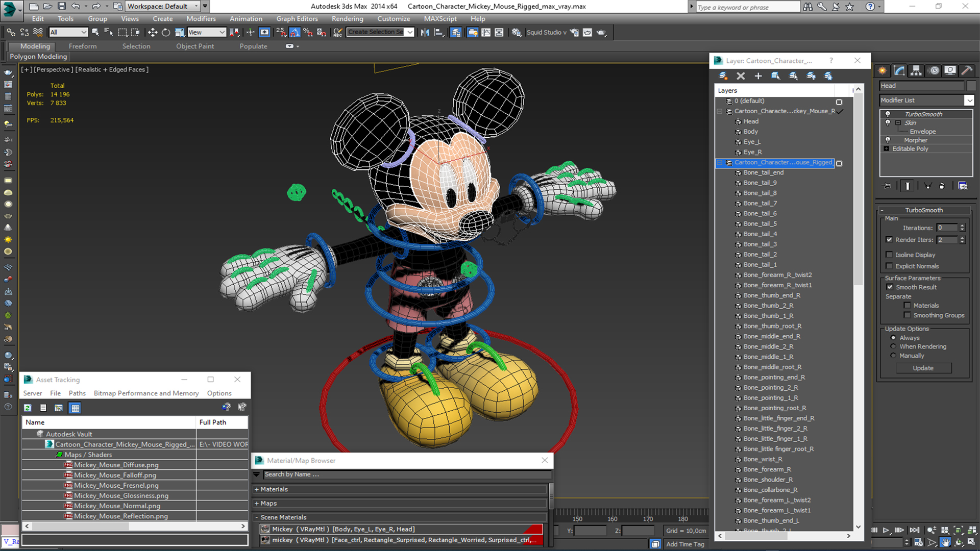980x551 pixels.
Task: Select When Rendering update option
Action: pyautogui.click(x=893, y=346)
